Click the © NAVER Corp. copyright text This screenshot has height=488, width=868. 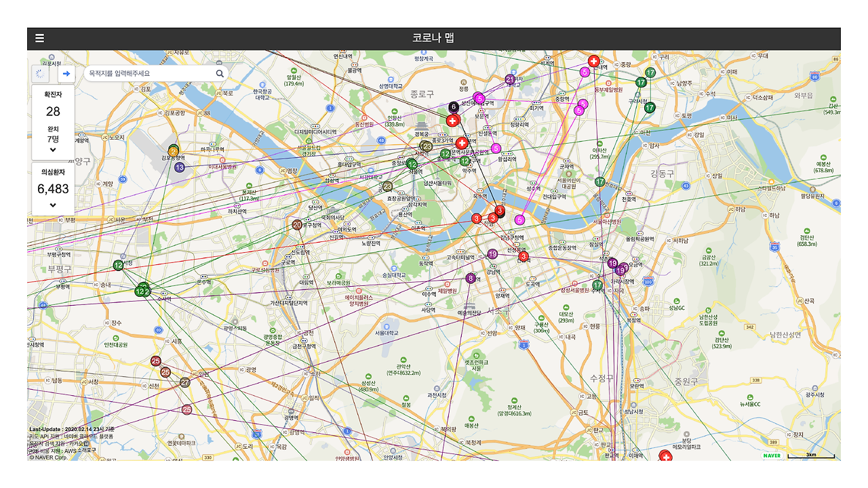[47, 457]
